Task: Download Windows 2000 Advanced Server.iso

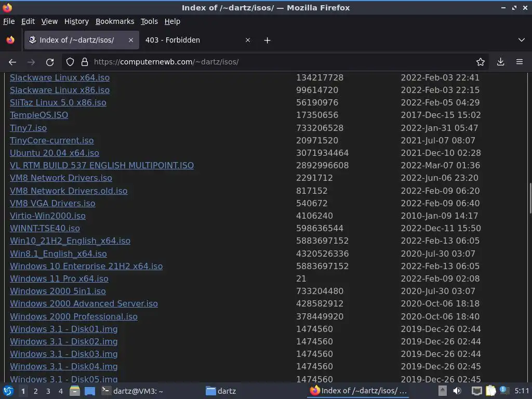Action: pyautogui.click(x=84, y=303)
